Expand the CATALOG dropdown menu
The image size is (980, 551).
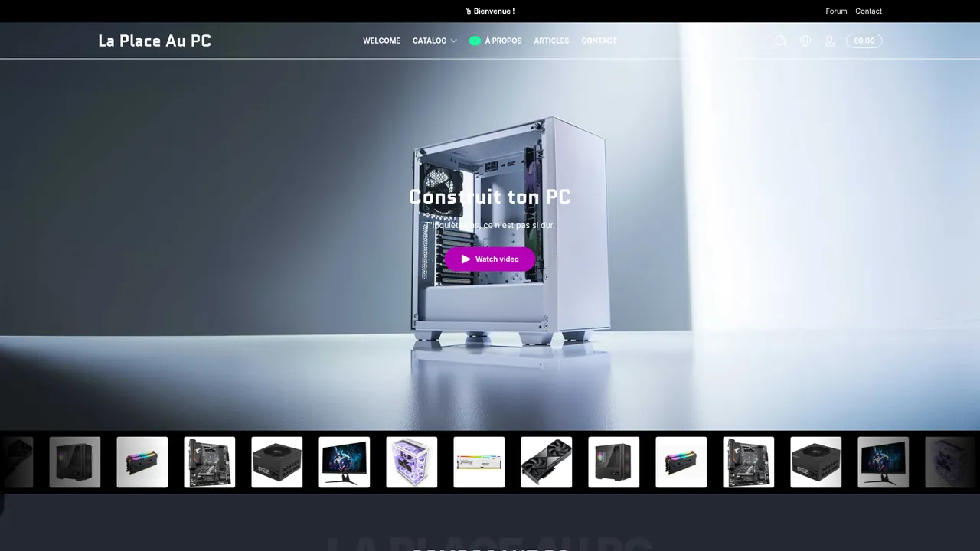click(434, 41)
